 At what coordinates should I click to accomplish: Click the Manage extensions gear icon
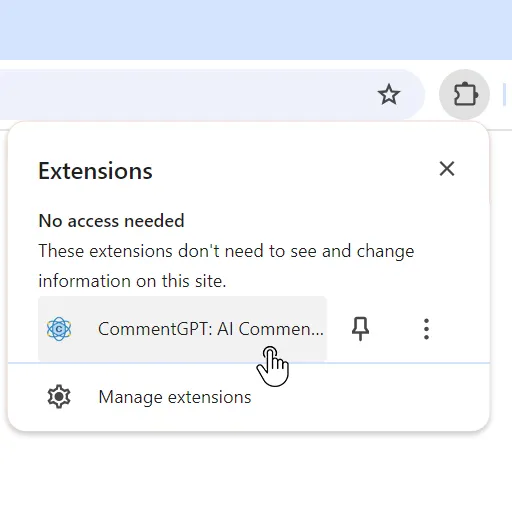[x=59, y=397]
